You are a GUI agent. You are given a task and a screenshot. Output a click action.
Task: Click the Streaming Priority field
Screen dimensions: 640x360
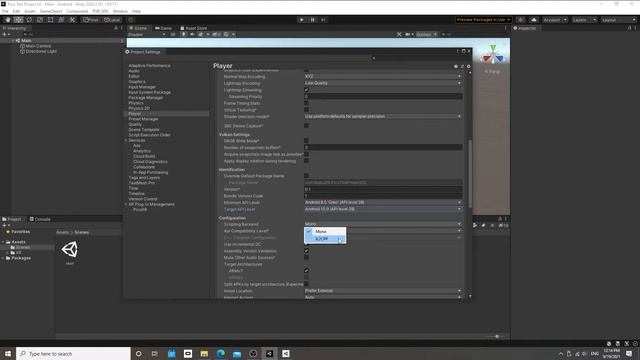click(383, 97)
